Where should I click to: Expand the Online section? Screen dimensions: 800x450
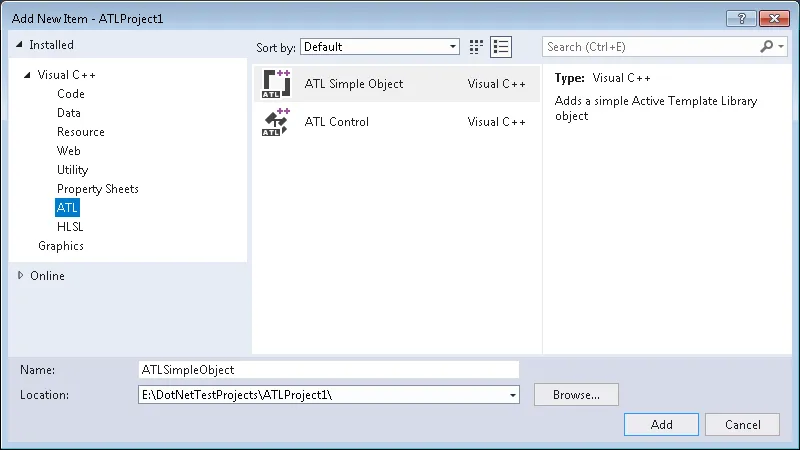point(20,276)
